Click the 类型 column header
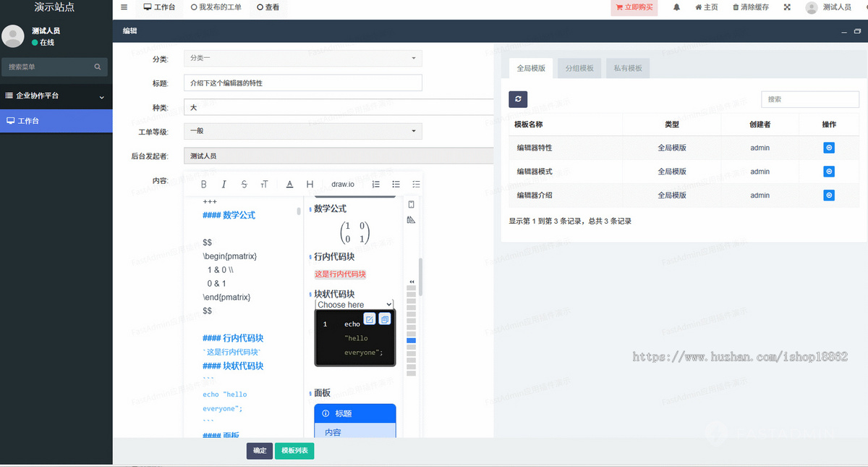868x467 pixels. tap(672, 125)
